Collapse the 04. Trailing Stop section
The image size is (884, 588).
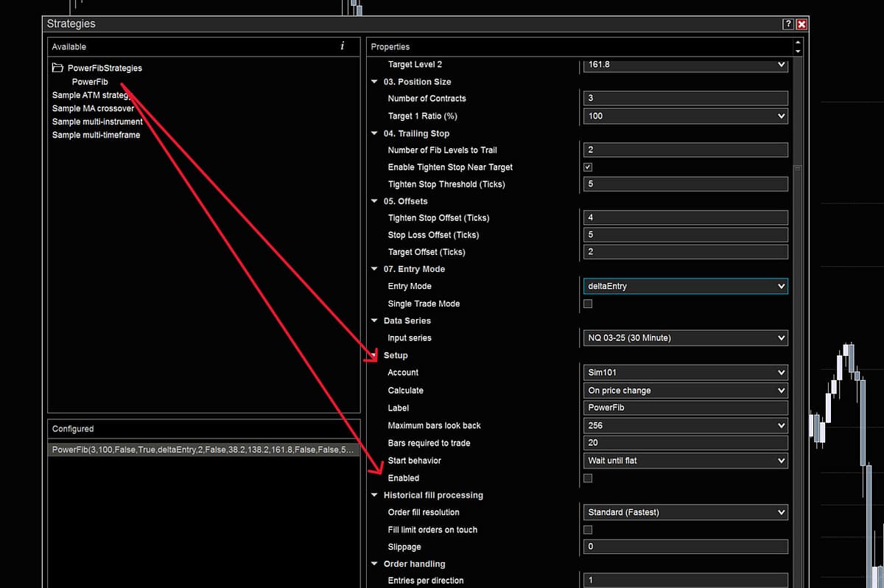pyautogui.click(x=374, y=133)
